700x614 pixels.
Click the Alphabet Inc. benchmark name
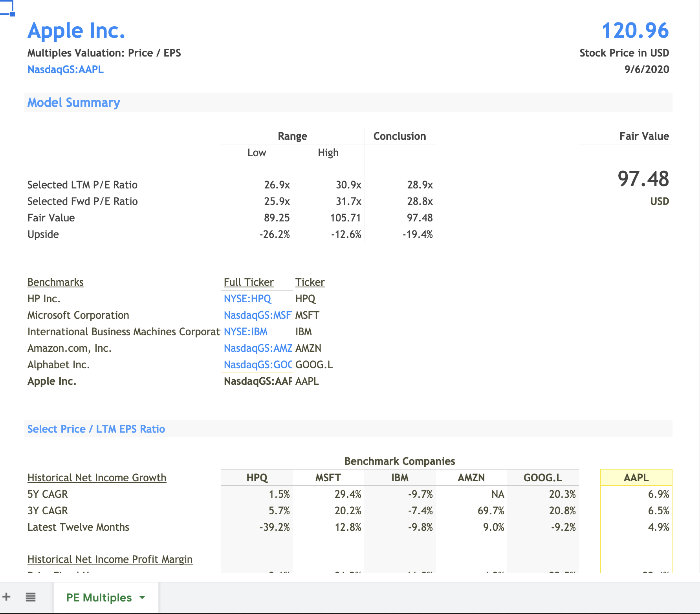click(59, 365)
